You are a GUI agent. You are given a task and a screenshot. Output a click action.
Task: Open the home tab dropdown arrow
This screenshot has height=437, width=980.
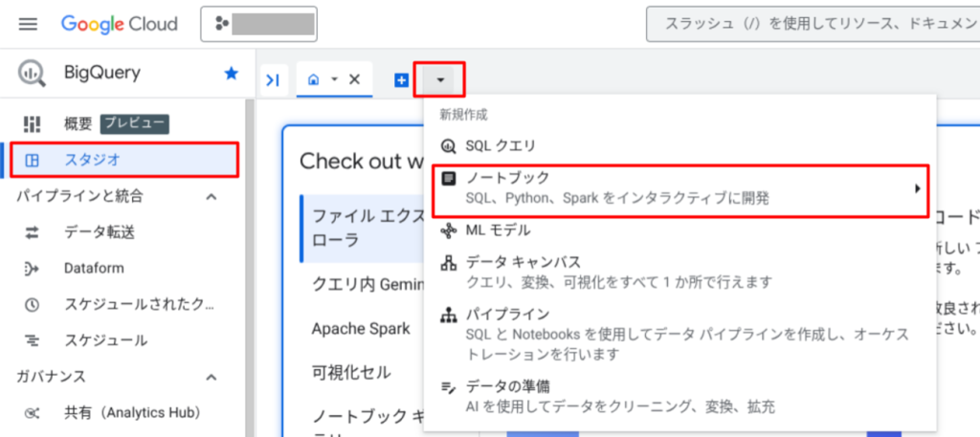click(x=334, y=79)
